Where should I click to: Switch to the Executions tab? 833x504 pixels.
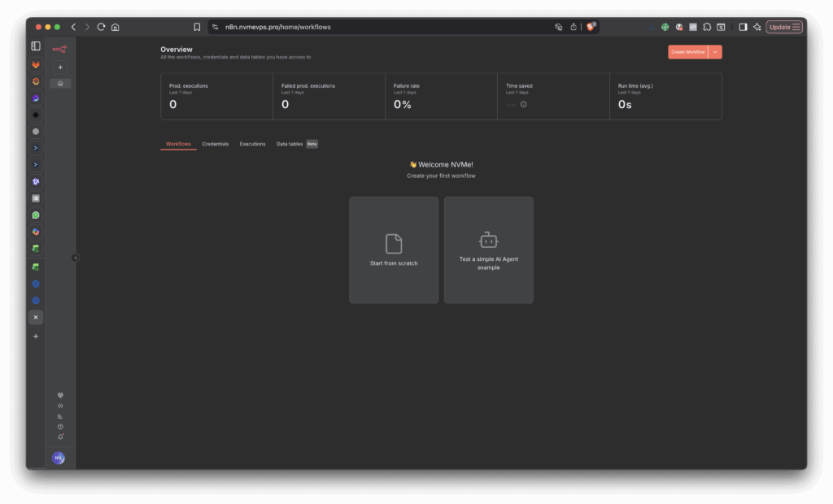pyautogui.click(x=252, y=144)
